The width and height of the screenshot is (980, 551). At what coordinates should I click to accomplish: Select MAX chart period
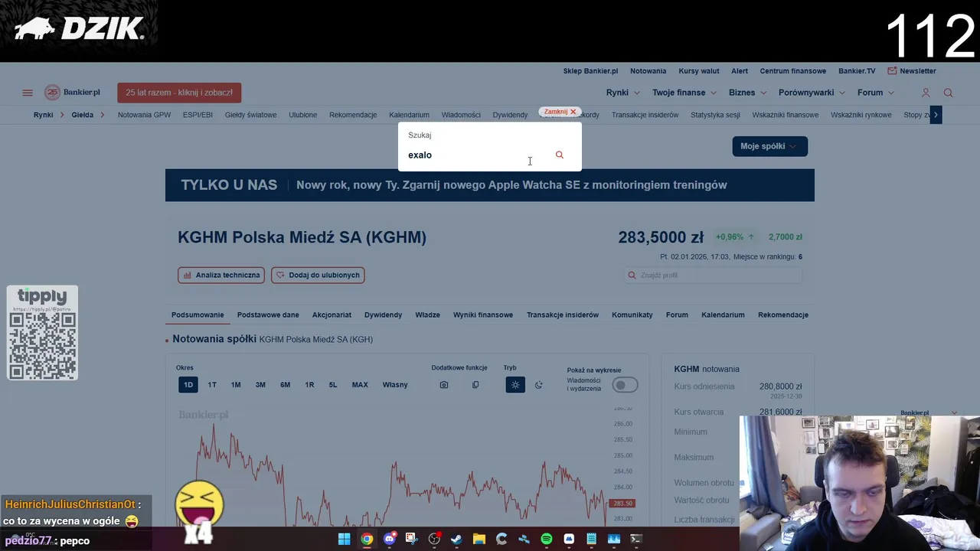[360, 385]
